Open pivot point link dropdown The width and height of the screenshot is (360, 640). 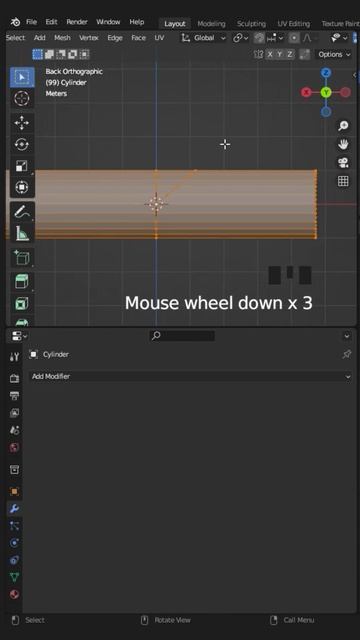[240, 38]
